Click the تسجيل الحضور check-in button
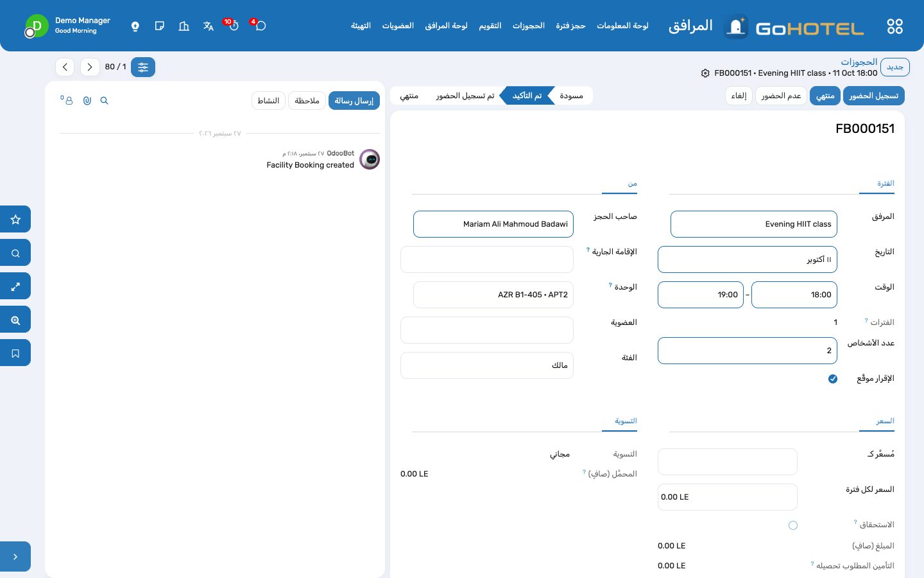 coord(874,96)
